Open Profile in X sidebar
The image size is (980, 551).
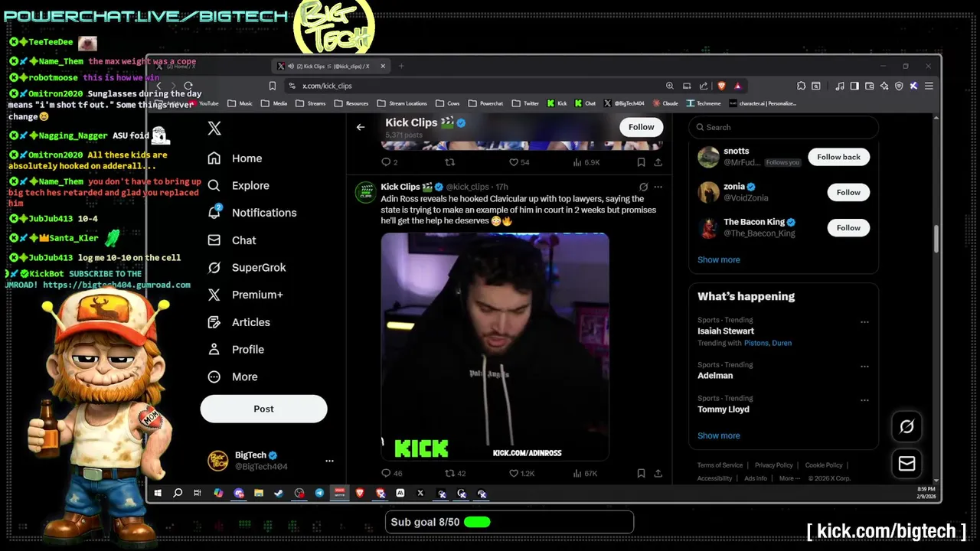[236, 349]
